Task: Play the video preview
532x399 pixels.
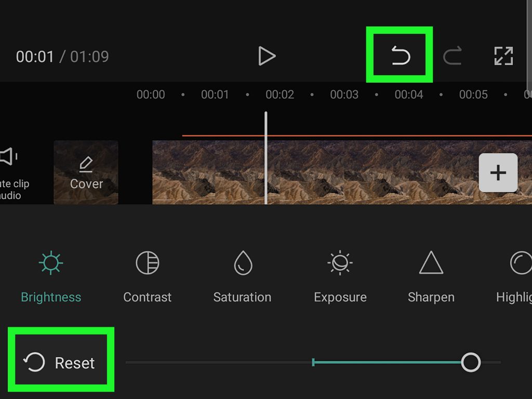Action: point(268,56)
